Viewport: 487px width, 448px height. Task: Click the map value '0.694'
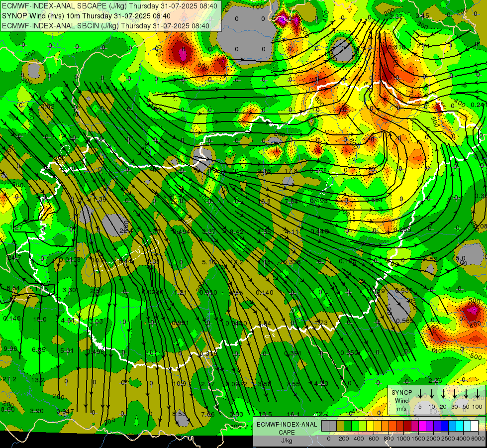(x=374, y=200)
